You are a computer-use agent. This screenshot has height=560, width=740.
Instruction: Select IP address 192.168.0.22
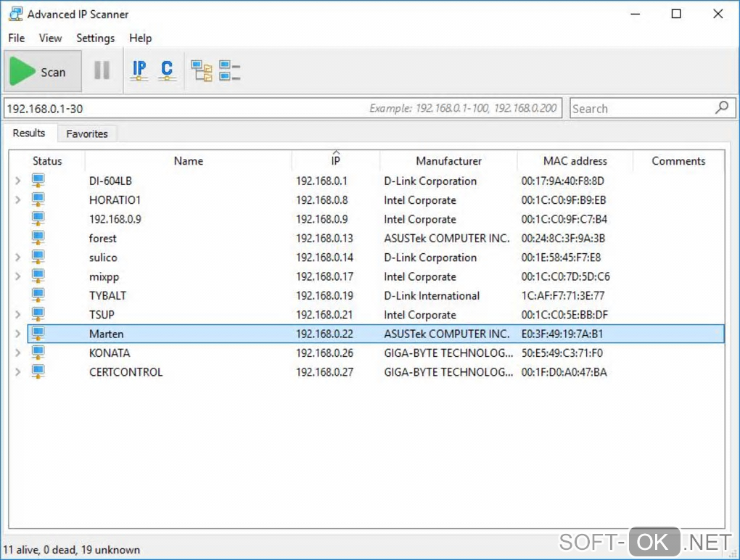pos(324,334)
